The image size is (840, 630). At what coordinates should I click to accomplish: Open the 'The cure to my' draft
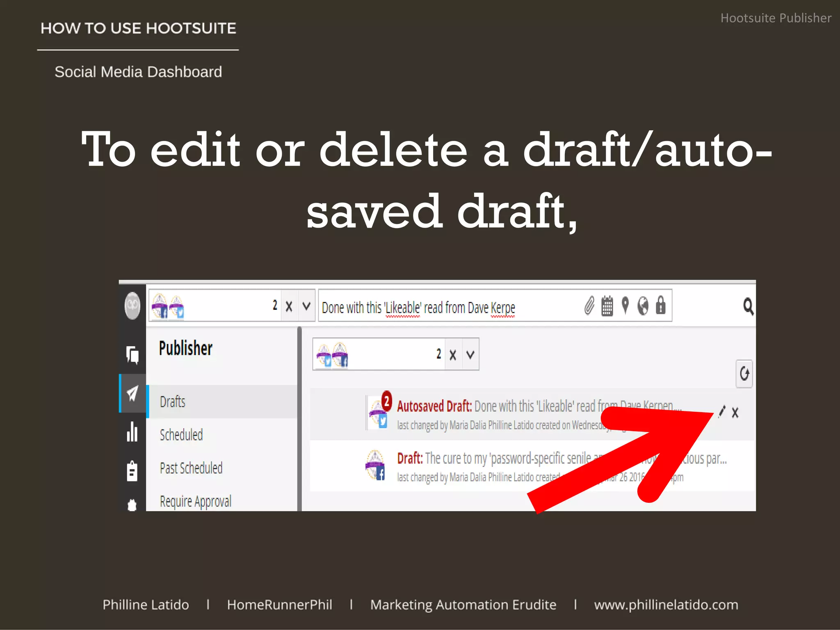(532, 466)
